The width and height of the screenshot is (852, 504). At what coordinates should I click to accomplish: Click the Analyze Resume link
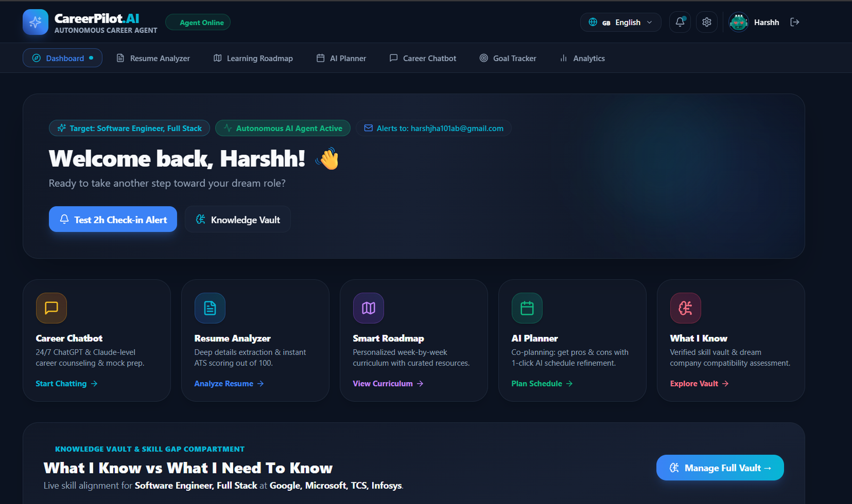click(x=229, y=384)
